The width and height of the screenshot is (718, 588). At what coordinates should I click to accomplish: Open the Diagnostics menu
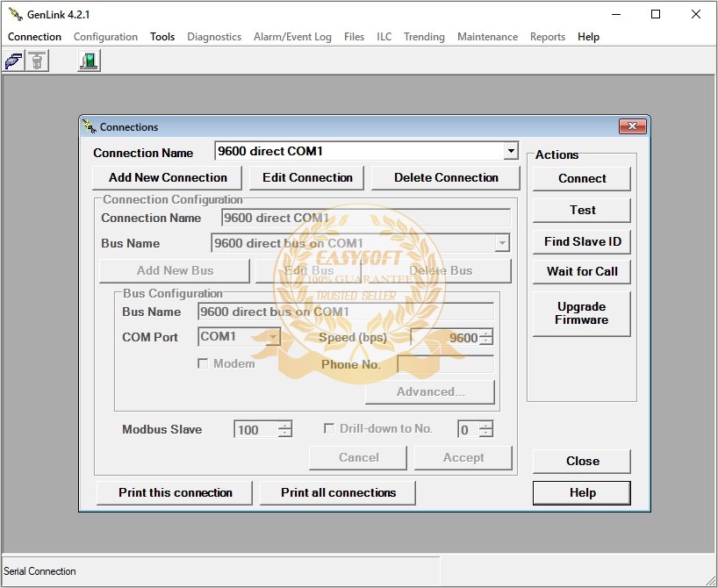[214, 37]
